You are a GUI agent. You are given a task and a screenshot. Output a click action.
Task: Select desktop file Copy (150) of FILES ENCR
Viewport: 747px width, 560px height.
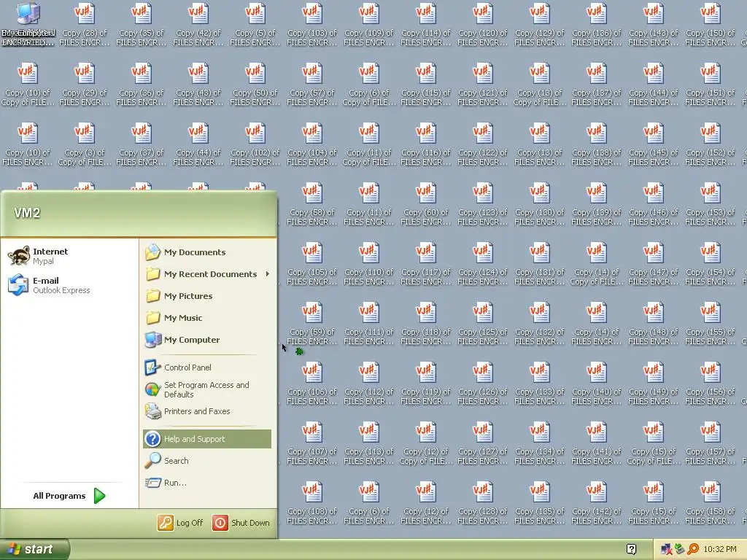(x=711, y=26)
